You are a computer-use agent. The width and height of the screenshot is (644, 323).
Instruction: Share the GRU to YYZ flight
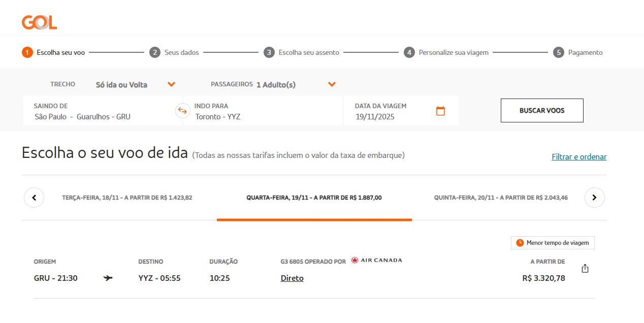[x=585, y=268]
